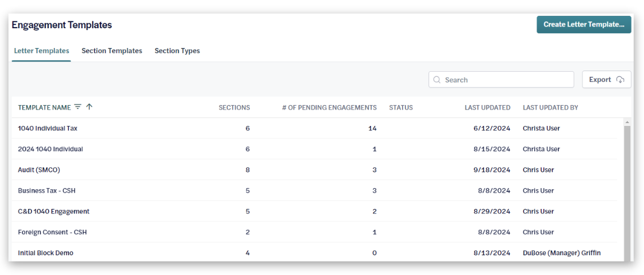Click the Status column header
Image resolution: width=644 pixels, height=275 pixels.
coord(401,107)
